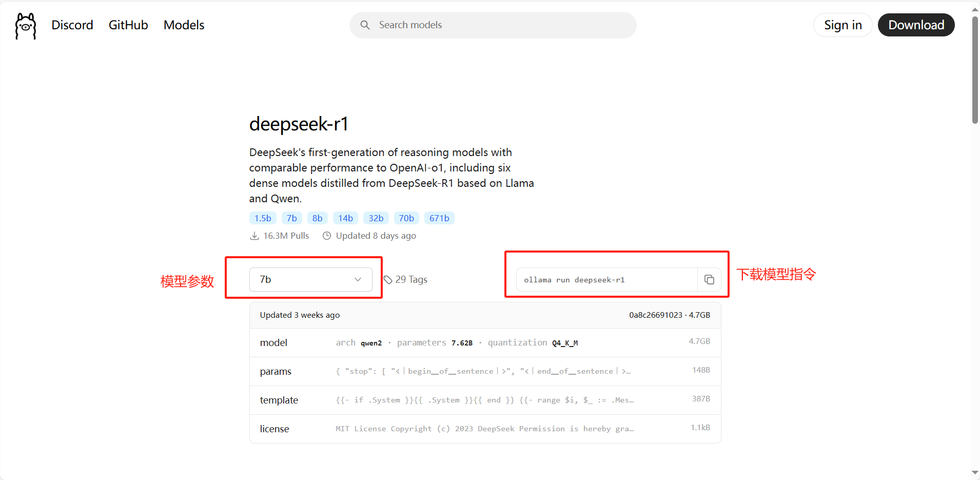Click the Updated 3 weeks ago text
Image resolution: width=980 pixels, height=480 pixels.
[x=300, y=315]
